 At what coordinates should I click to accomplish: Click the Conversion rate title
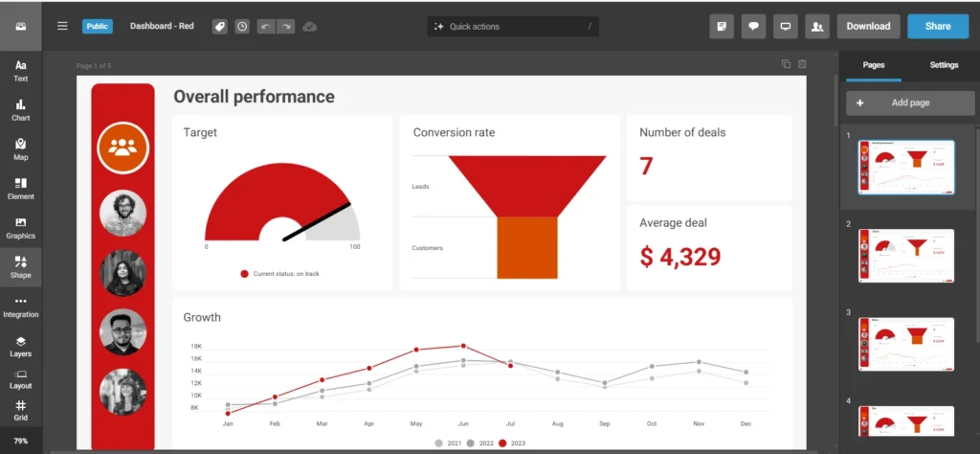click(x=454, y=132)
